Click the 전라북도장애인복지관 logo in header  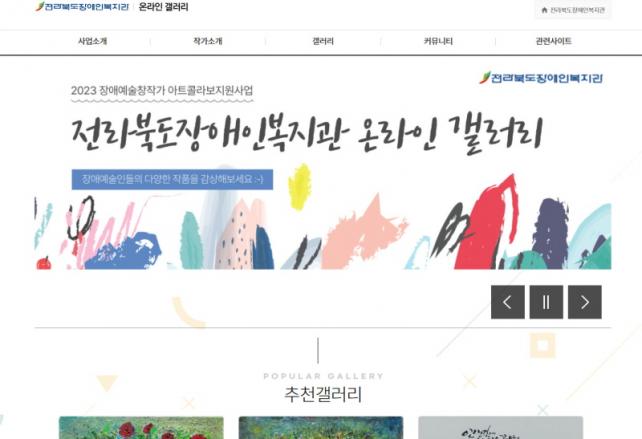(x=82, y=7)
